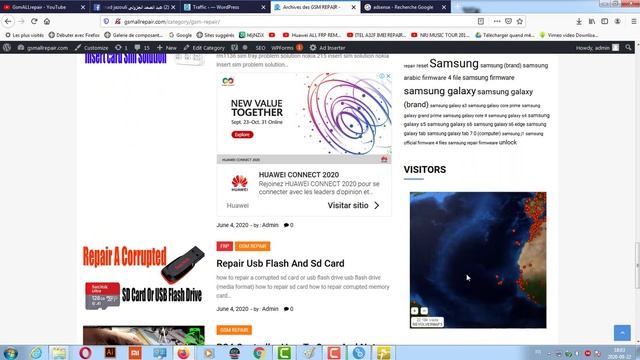
Task: Close the Huawei ad with X icon
Action: coord(388,76)
